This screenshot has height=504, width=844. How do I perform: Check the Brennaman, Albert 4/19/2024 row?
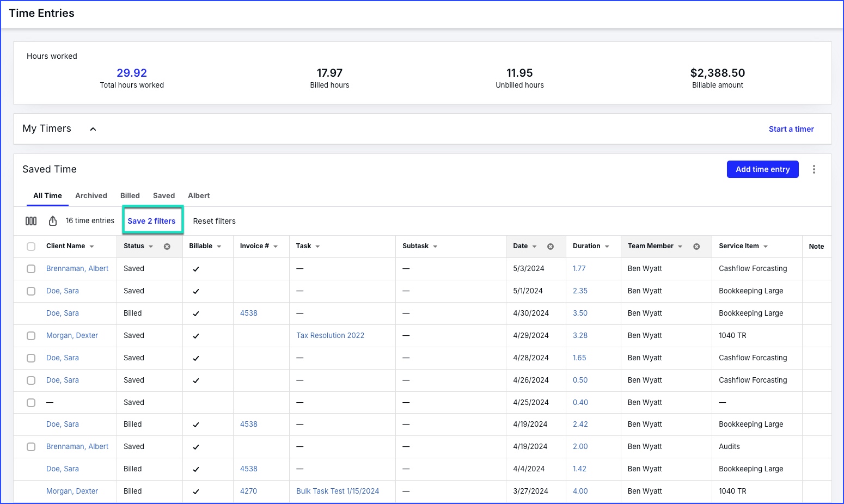[31, 447]
